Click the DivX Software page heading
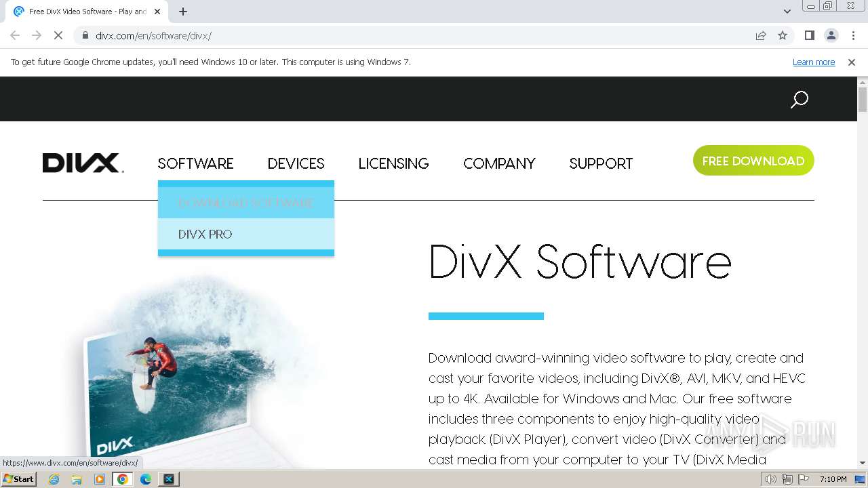This screenshot has width=868, height=488. [580, 261]
